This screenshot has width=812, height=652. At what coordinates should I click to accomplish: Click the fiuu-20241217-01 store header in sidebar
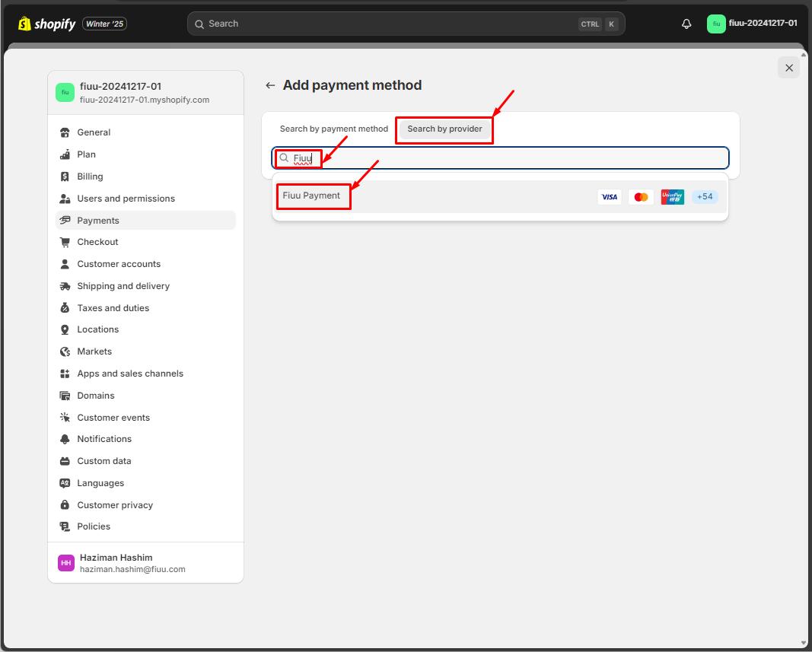pos(145,93)
